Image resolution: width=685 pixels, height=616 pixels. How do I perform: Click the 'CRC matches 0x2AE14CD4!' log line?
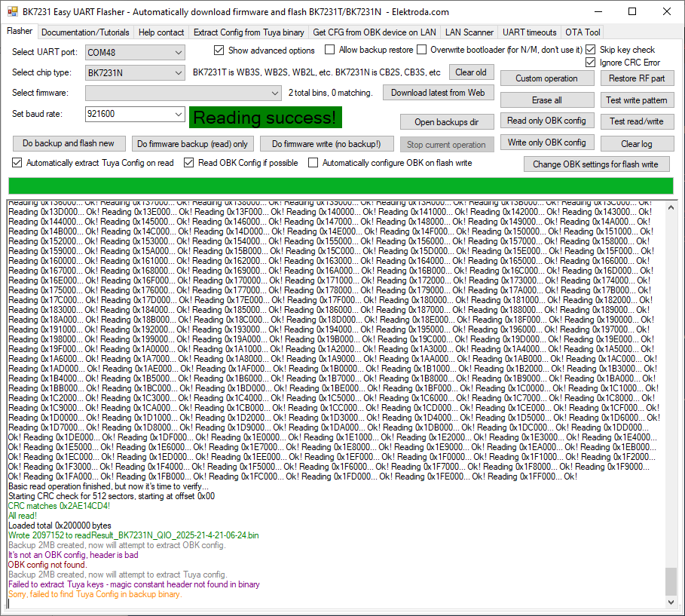[59, 506]
